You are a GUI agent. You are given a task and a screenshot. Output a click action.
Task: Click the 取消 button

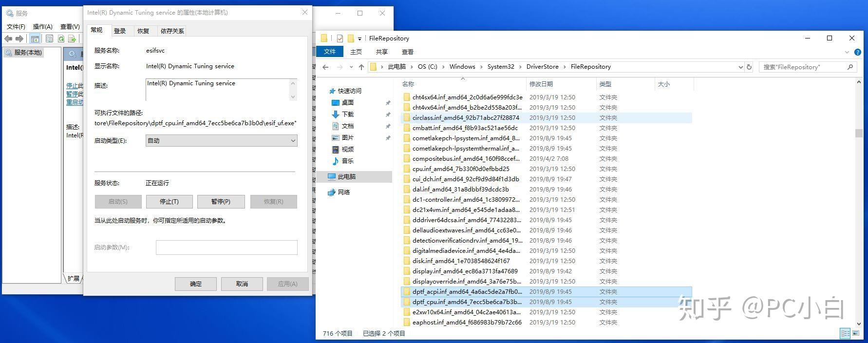coord(242,284)
